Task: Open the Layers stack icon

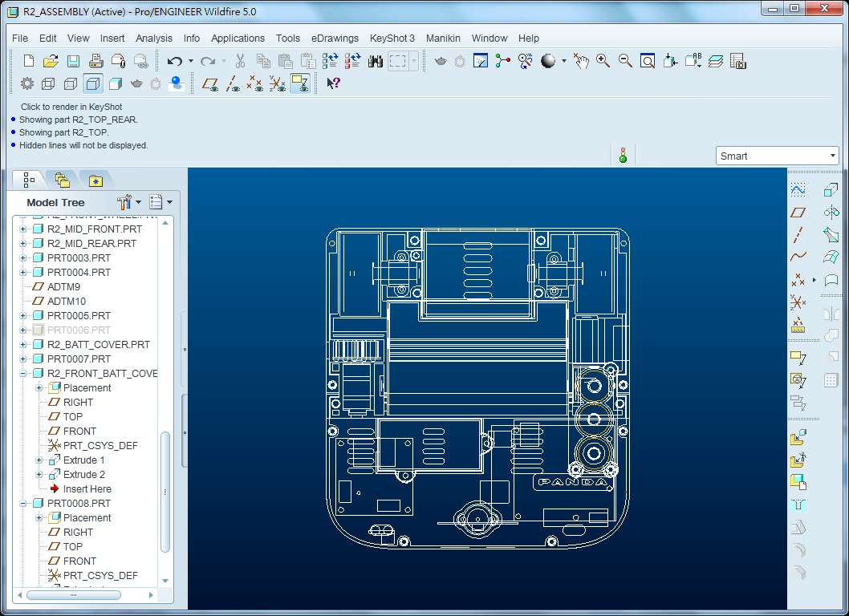Action: pyautogui.click(x=716, y=61)
